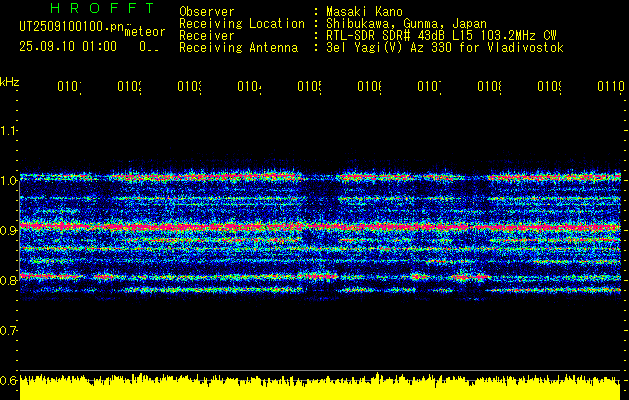Click the Observer label
The width and height of the screenshot is (629, 400).
click(x=207, y=12)
